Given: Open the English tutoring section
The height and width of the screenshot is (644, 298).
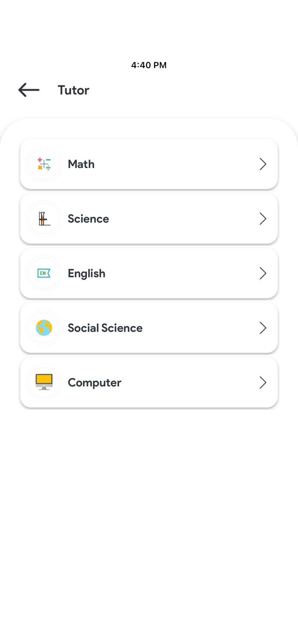Looking at the screenshot, I should [149, 273].
